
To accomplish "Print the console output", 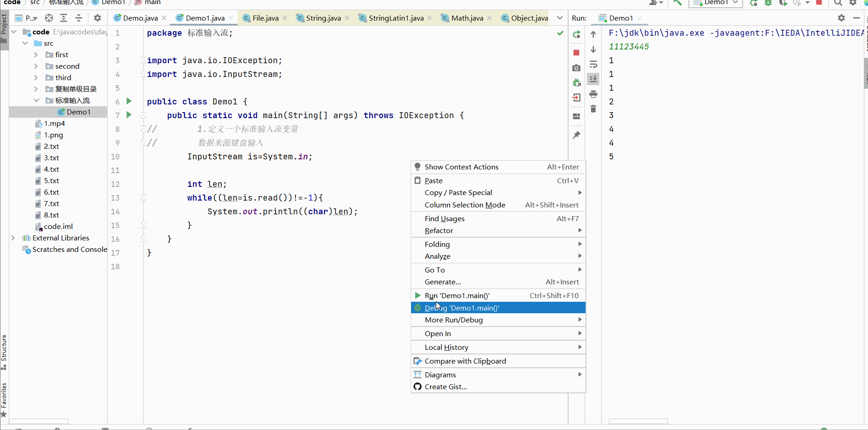I will tap(593, 94).
